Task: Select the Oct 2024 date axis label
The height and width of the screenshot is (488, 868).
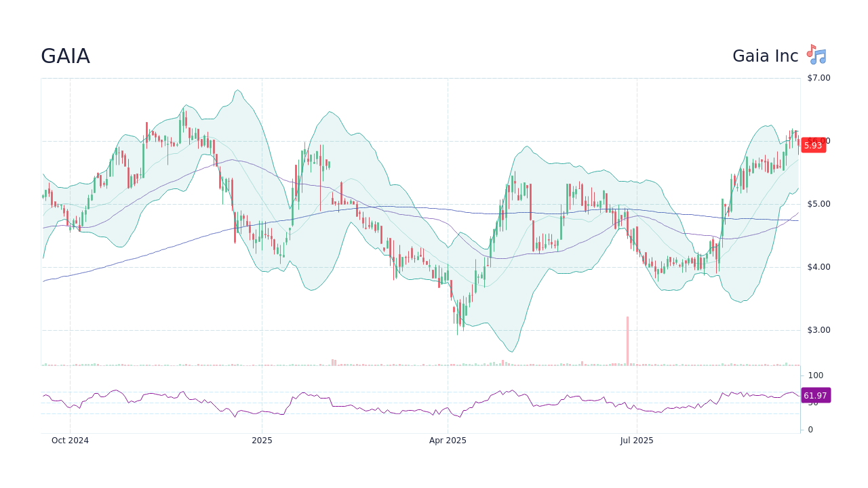Action: point(69,441)
